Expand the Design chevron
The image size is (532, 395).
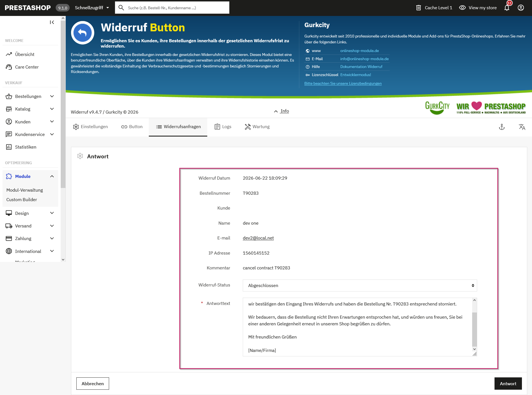coord(52,213)
